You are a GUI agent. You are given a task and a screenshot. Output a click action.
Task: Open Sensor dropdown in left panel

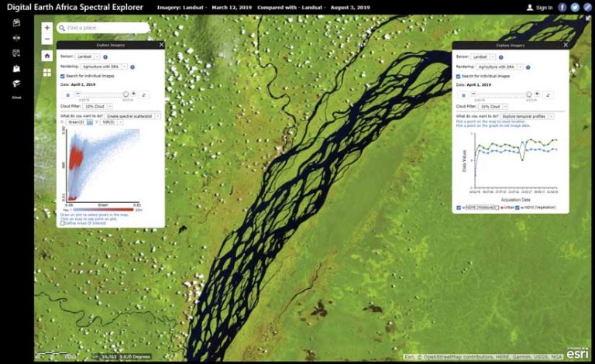pos(87,57)
